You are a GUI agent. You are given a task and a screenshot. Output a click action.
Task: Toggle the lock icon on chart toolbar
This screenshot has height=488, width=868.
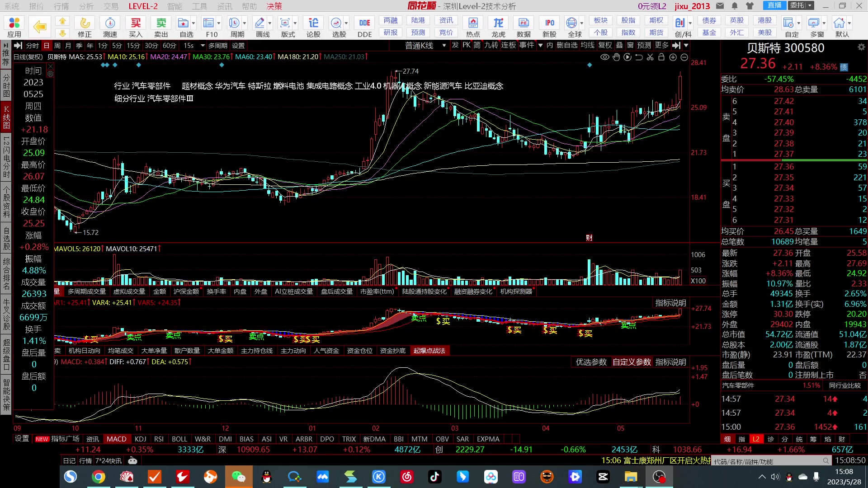661,57
